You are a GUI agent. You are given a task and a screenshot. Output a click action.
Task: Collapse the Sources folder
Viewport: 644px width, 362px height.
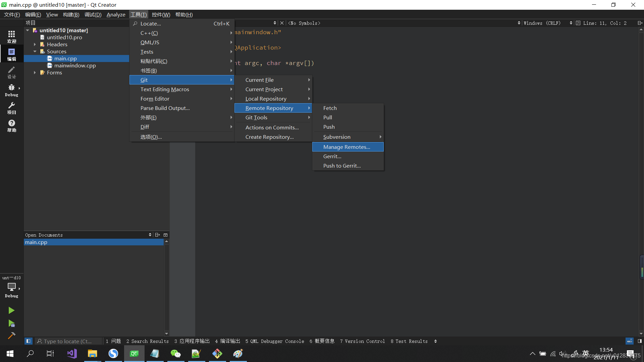35,51
